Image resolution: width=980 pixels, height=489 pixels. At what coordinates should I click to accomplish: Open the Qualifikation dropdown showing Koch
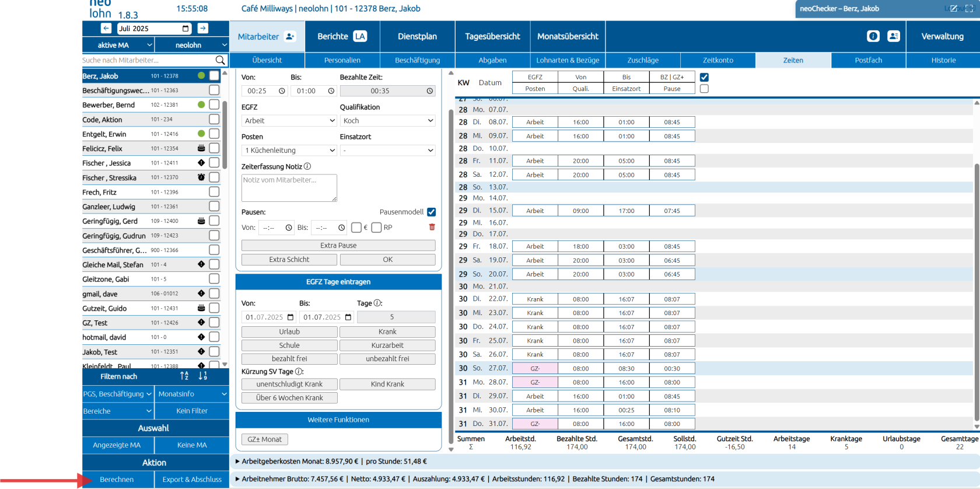pyautogui.click(x=388, y=121)
